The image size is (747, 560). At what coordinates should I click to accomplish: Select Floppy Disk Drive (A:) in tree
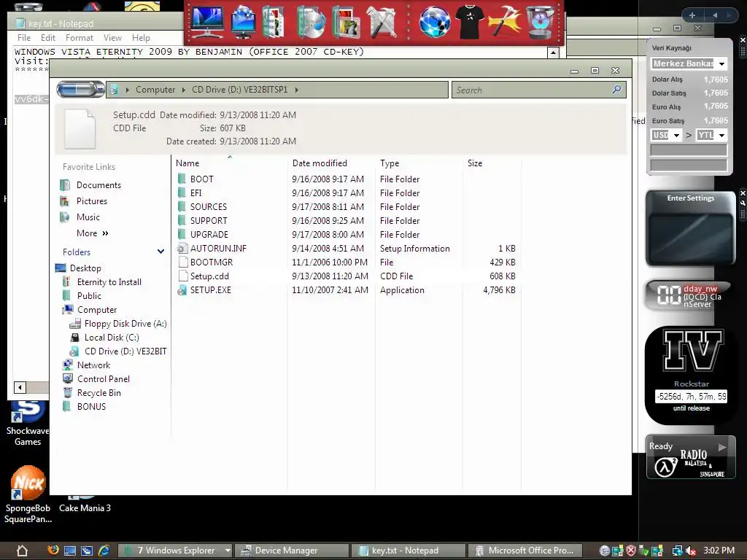125,323
